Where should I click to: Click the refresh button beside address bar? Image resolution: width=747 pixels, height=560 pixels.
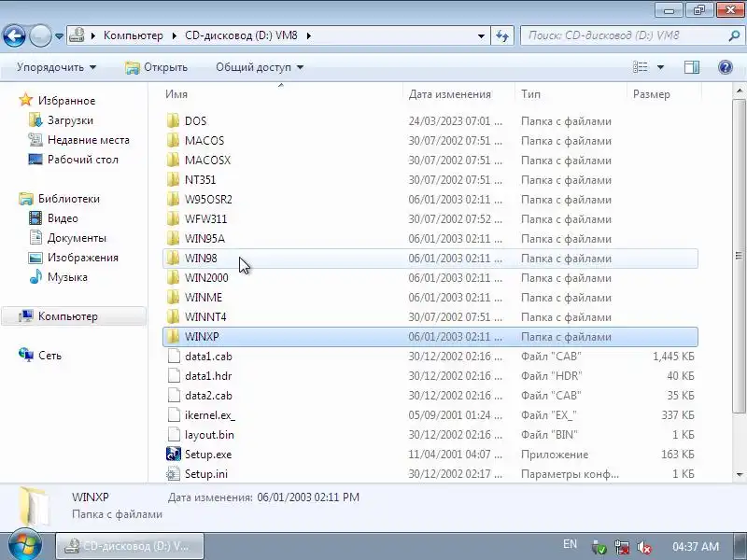[x=502, y=35]
